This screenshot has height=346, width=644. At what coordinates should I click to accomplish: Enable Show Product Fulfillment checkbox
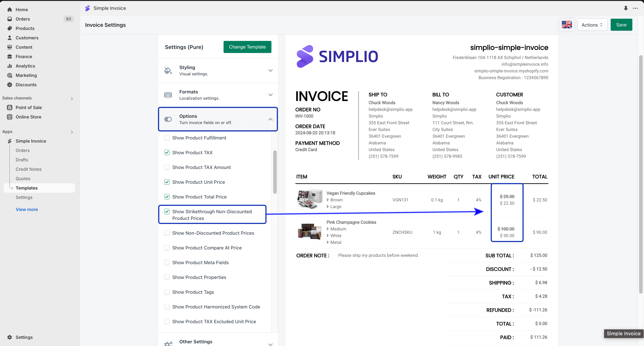(x=167, y=138)
